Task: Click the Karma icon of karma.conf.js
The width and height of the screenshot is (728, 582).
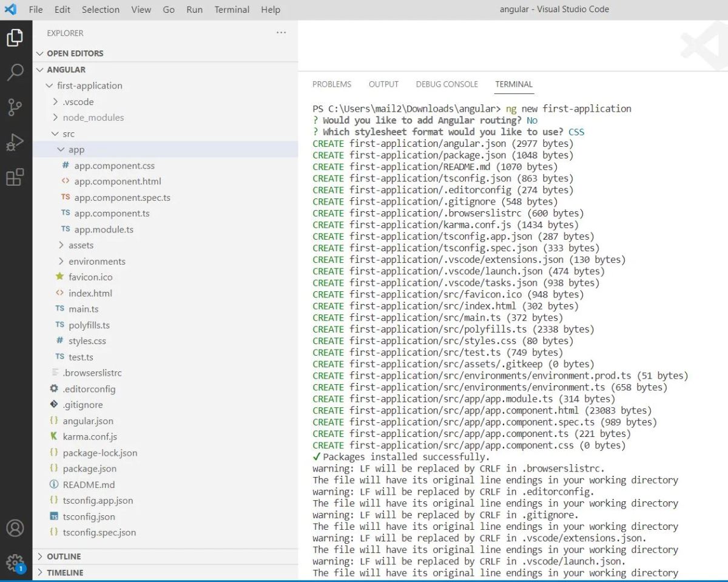Action: [x=54, y=436]
